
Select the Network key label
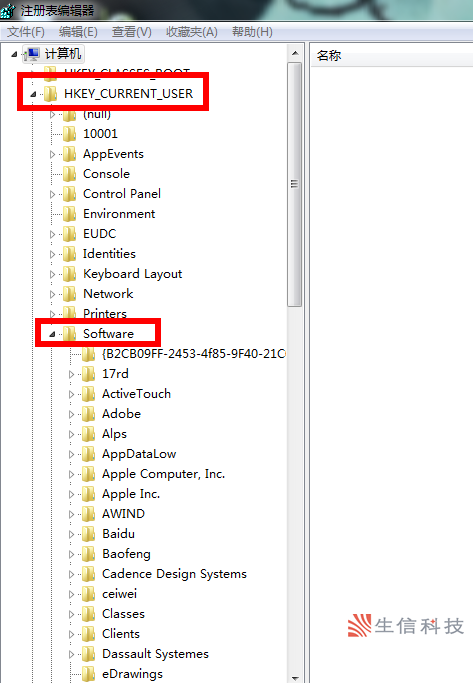point(108,294)
